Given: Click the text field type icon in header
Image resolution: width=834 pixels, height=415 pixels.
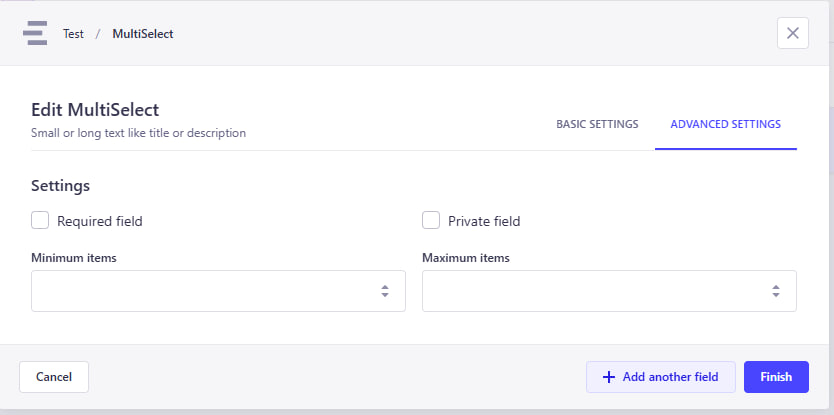Looking at the screenshot, I should (35, 33).
